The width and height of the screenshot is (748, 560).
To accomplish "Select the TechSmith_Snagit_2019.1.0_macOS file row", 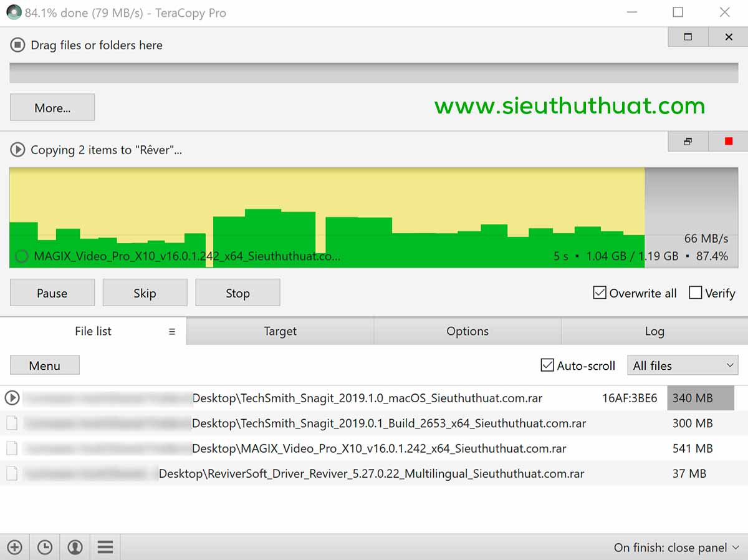I will tap(374, 398).
